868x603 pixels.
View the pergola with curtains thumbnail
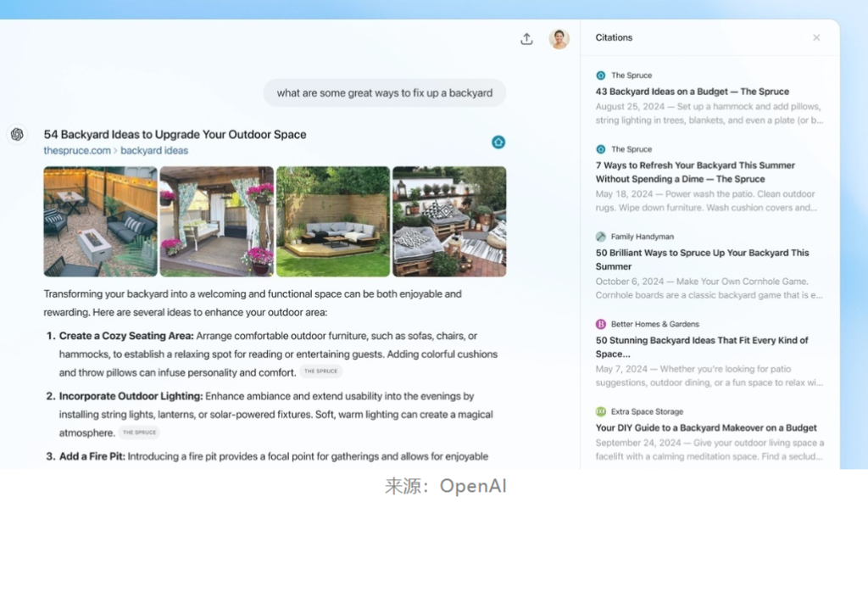pyautogui.click(x=216, y=221)
